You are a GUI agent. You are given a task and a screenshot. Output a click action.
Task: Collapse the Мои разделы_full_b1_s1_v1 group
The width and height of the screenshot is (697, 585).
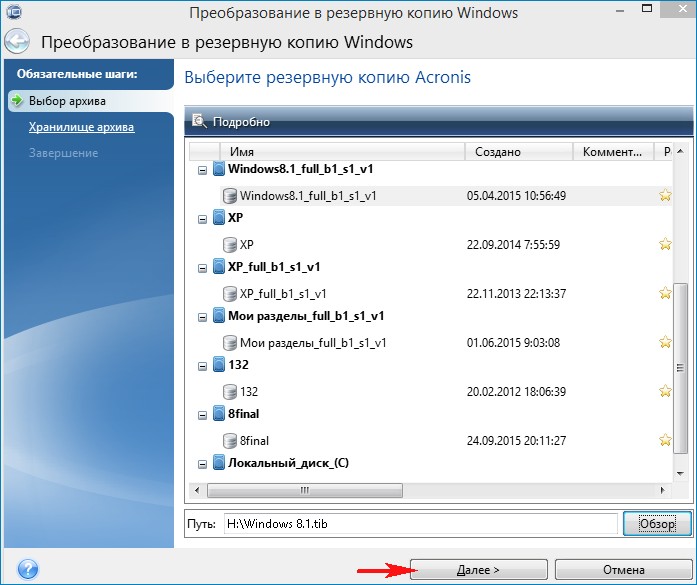tap(202, 317)
